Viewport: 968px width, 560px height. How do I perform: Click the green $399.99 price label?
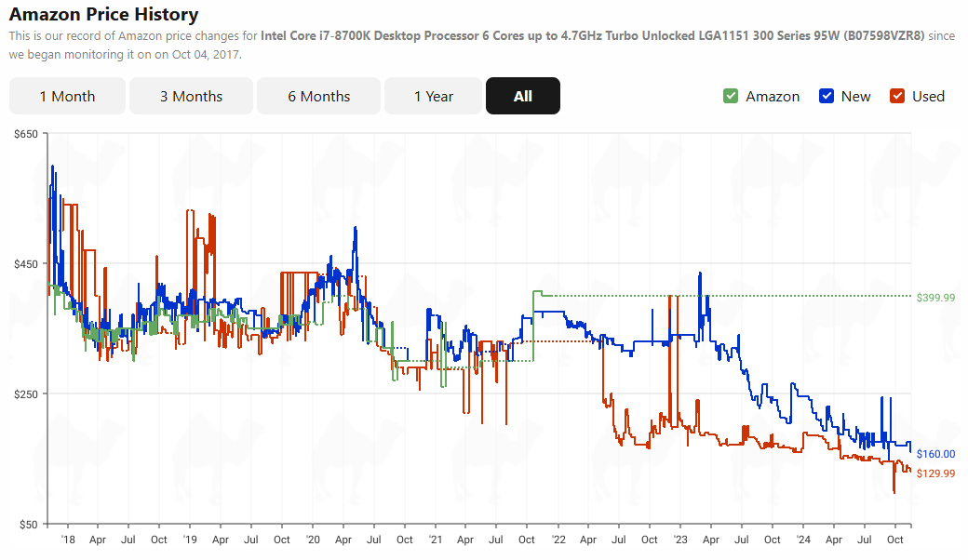pyautogui.click(x=935, y=298)
